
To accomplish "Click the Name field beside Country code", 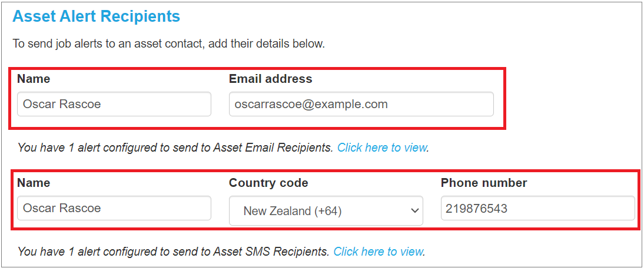I will pos(114,208).
